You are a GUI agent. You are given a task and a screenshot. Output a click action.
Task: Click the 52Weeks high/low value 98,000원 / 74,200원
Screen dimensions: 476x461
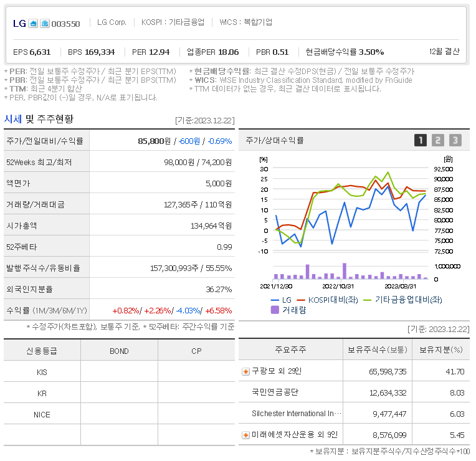click(x=198, y=163)
